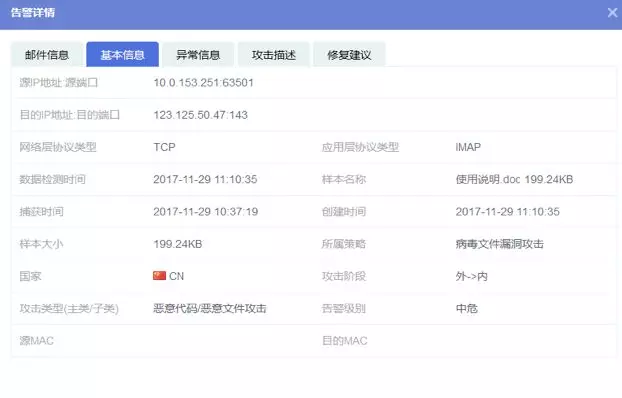Screen dimensions: 622x398
Task: Click country code CN
Action: pyautogui.click(x=177, y=276)
